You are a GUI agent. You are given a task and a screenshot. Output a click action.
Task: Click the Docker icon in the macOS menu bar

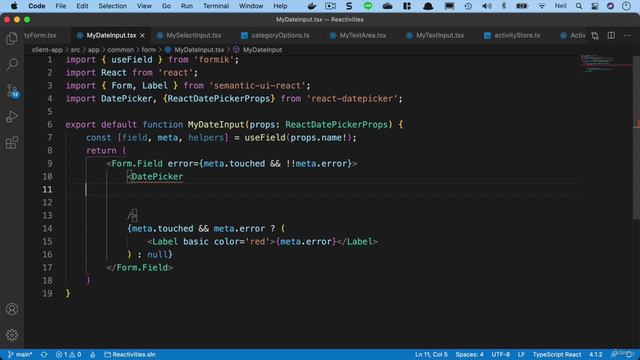(x=312, y=6)
